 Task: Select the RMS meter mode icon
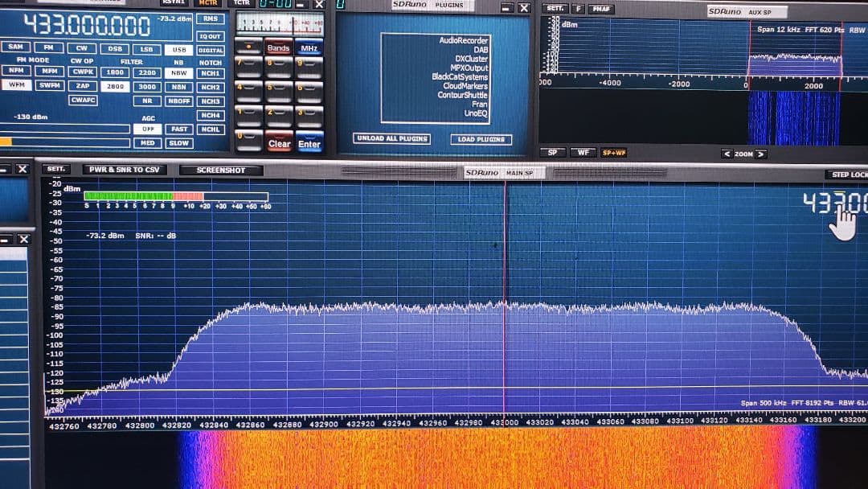210,18
